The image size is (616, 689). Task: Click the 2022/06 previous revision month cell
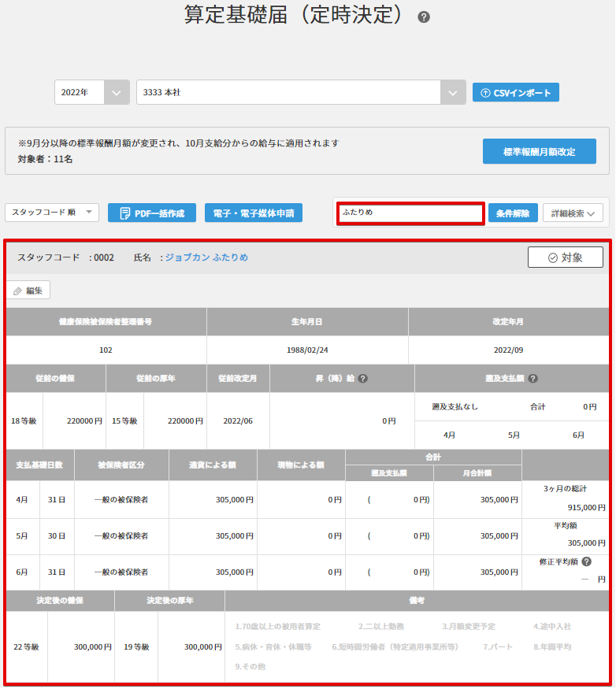coord(238,421)
